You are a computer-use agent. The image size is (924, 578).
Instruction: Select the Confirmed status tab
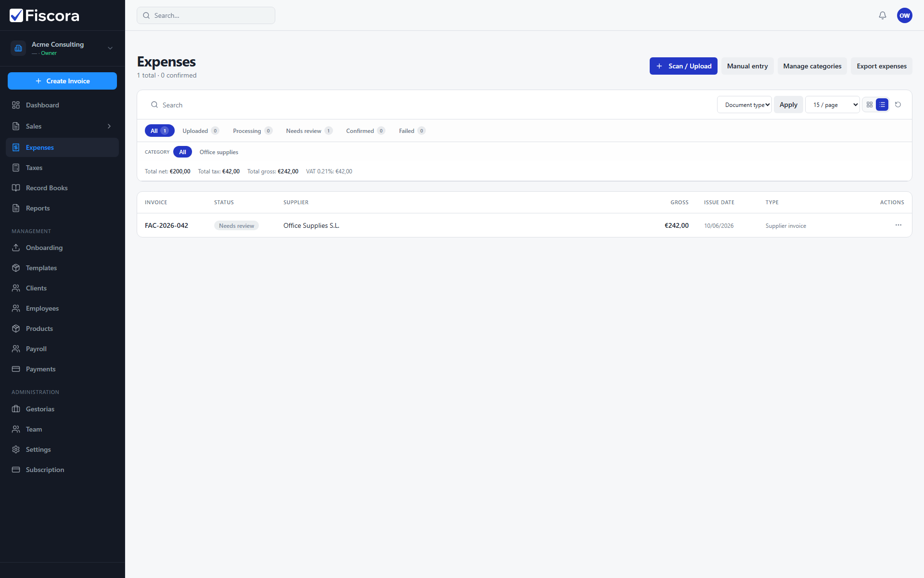pyautogui.click(x=365, y=131)
